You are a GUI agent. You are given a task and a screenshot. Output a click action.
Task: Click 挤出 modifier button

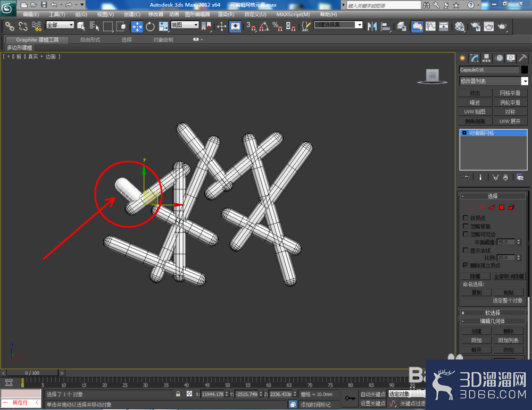click(475, 93)
